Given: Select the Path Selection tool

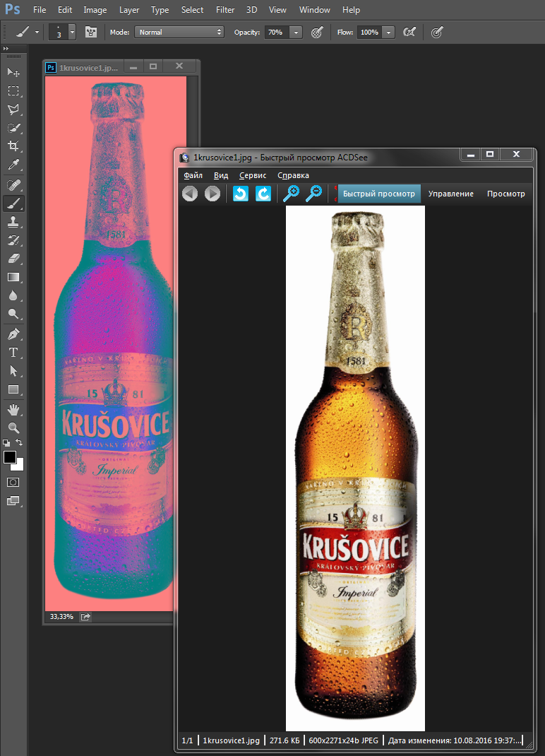Looking at the screenshot, I should [x=13, y=371].
